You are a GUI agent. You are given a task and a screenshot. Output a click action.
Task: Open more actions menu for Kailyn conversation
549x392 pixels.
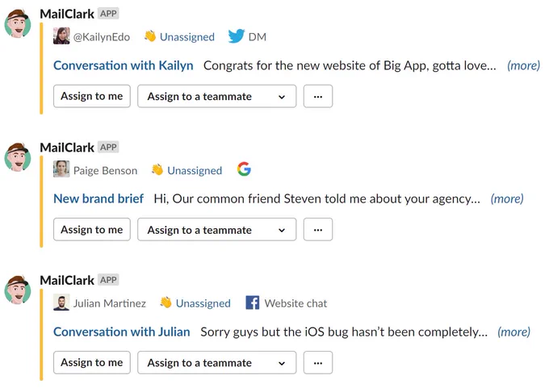318,96
